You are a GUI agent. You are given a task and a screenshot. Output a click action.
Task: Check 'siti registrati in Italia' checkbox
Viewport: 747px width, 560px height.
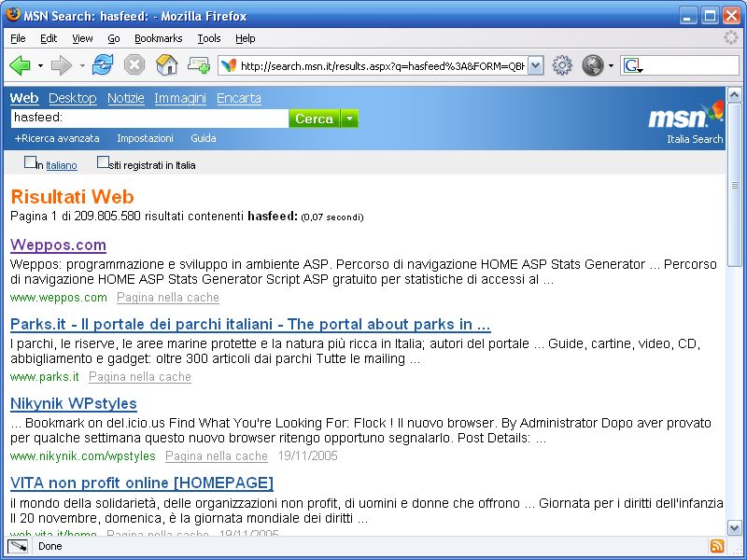[103, 162]
